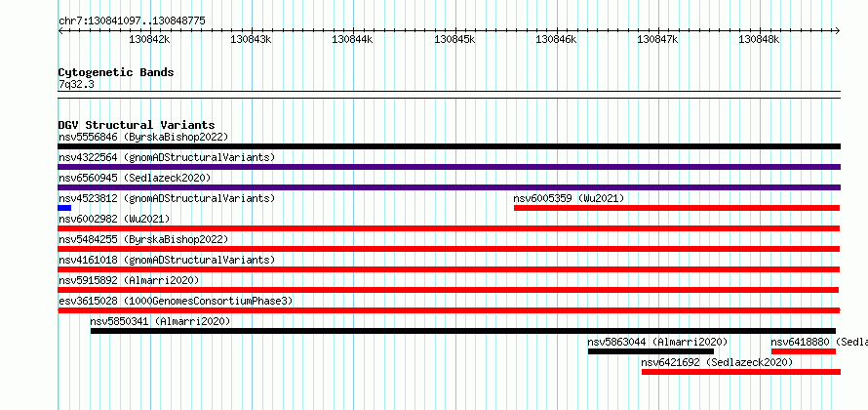Click the 130845k ruler position
The image size is (868, 410).
coord(454,39)
